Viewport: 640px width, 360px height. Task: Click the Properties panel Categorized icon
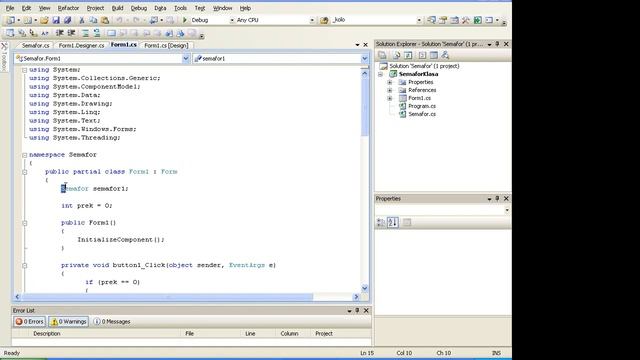tap(381, 222)
